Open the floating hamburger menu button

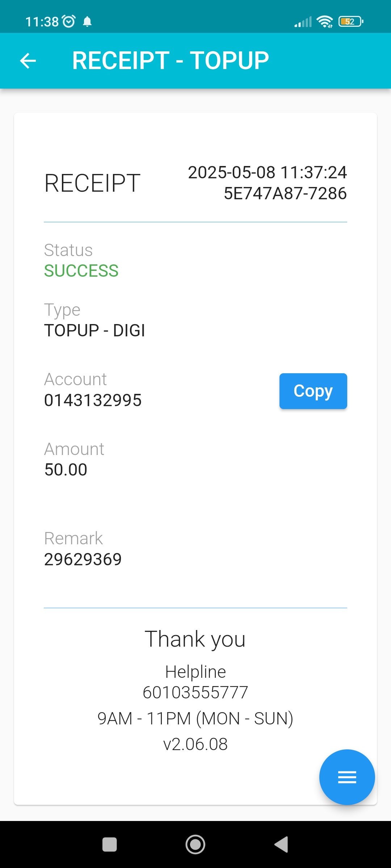347,777
